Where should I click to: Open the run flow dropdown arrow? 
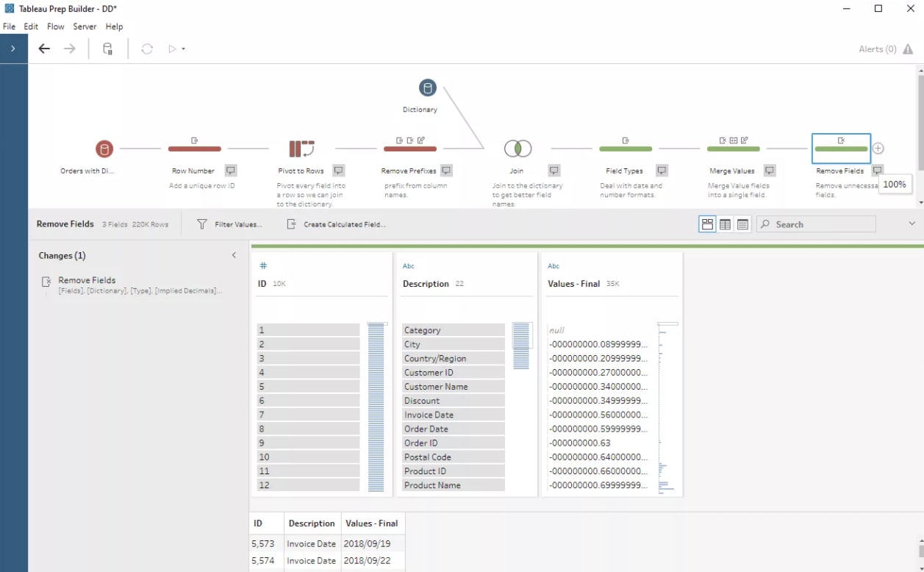183,49
